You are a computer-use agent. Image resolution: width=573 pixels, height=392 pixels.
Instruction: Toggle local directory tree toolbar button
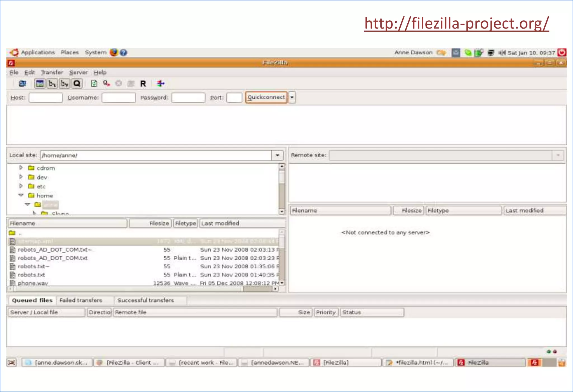52,84
